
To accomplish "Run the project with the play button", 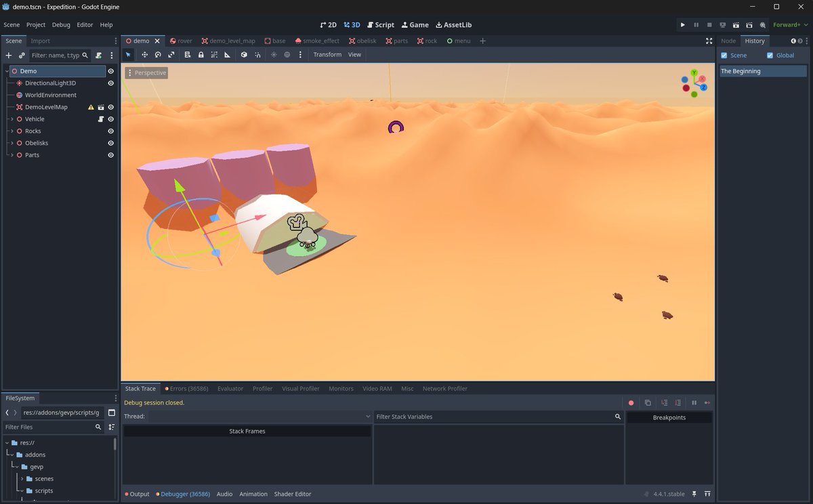I will point(682,24).
